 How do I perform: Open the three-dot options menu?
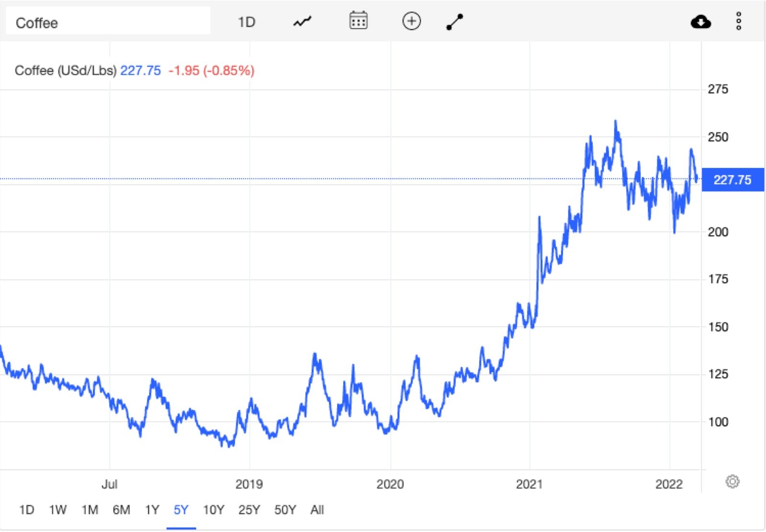[x=740, y=21]
